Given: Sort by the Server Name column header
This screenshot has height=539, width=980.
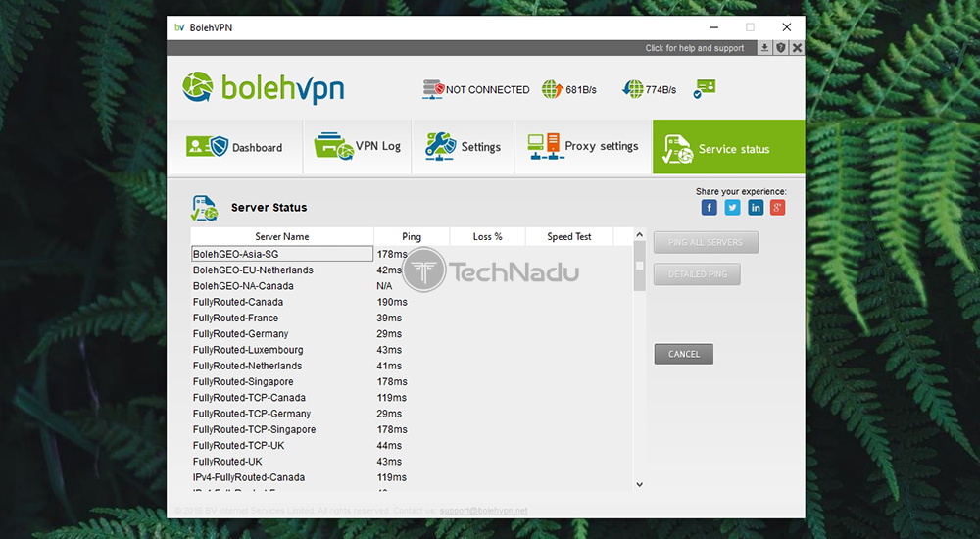Looking at the screenshot, I should tap(282, 236).
